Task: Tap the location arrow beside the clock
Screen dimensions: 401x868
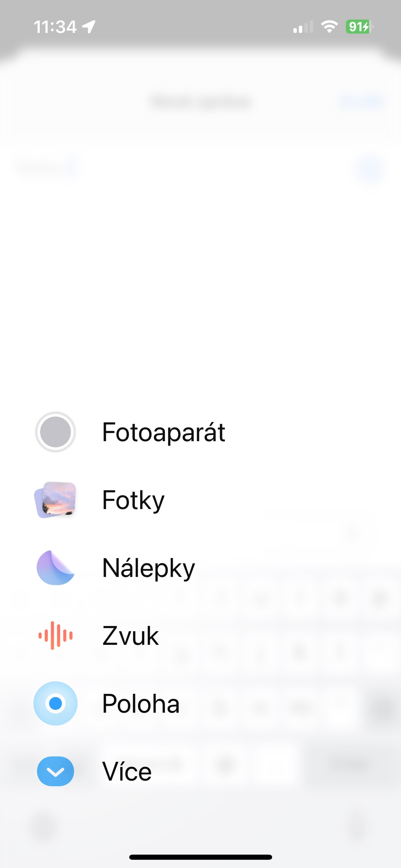Action: [x=89, y=27]
